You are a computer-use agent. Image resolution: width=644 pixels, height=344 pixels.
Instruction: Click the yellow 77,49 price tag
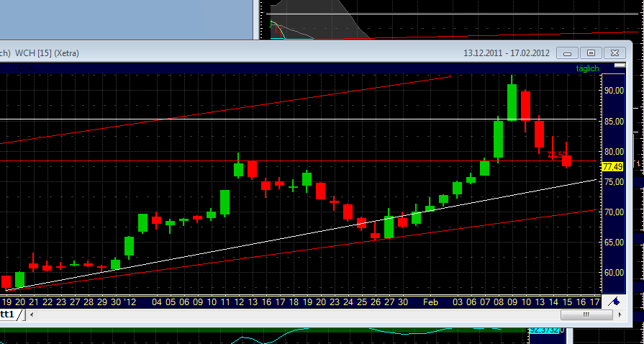pyautogui.click(x=613, y=167)
